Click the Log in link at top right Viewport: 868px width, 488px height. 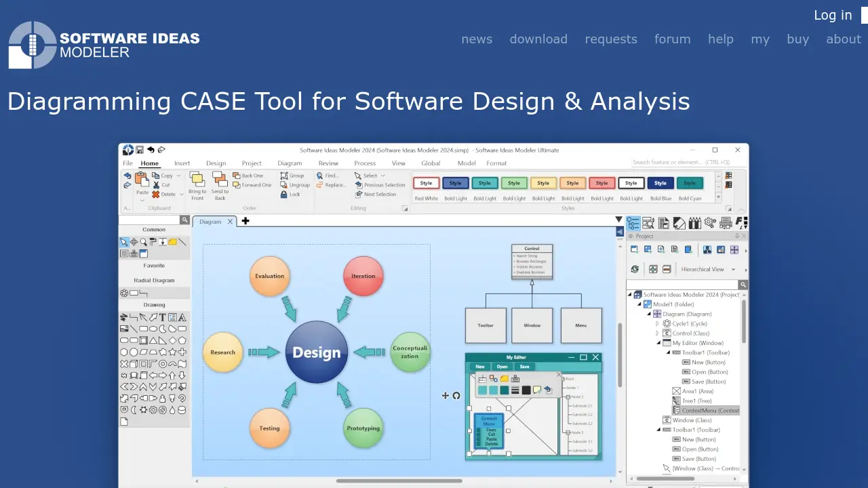[832, 15]
